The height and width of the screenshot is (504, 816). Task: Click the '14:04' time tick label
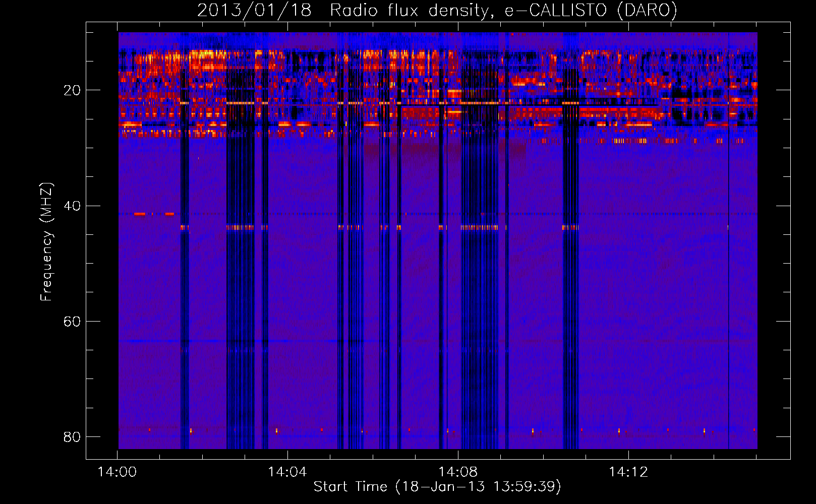click(x=287, y=472)
